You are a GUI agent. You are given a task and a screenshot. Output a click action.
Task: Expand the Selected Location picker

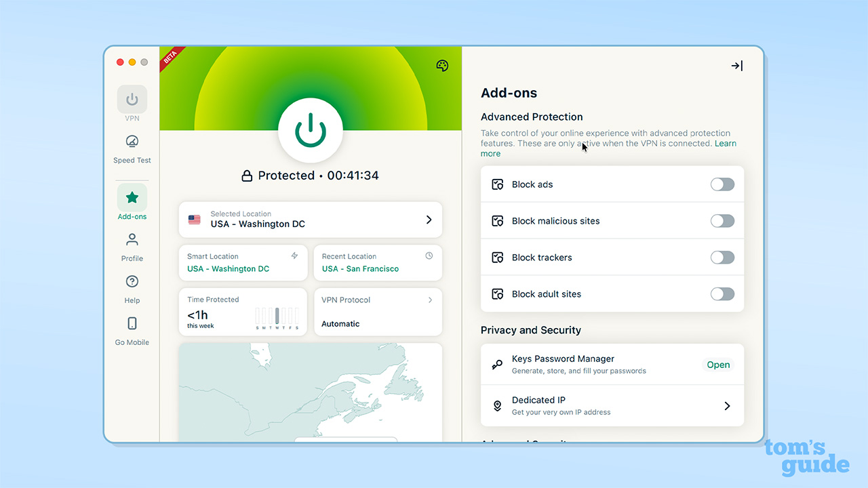click(429, 220)
